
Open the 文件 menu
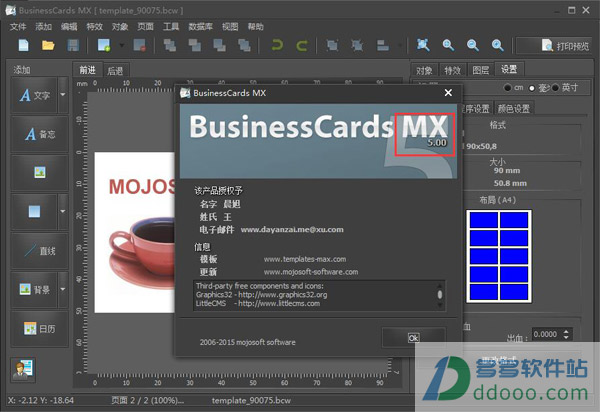[18, 27]
